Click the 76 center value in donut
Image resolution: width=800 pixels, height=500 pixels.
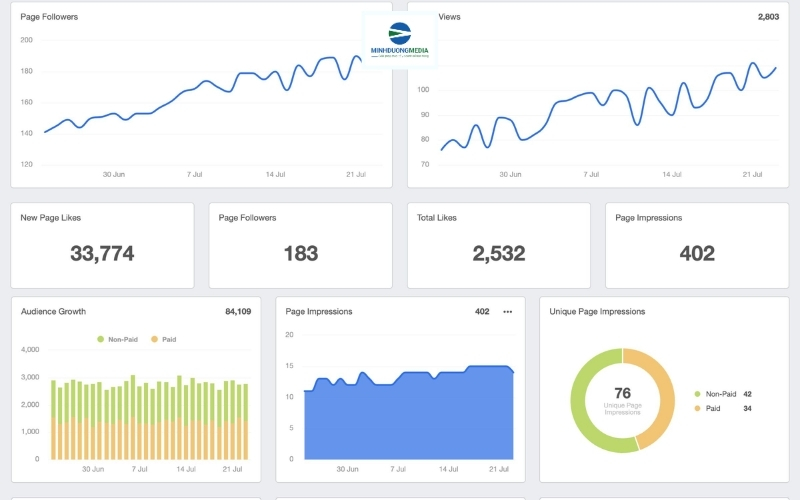pyautogui.click(x=622, y=393)
